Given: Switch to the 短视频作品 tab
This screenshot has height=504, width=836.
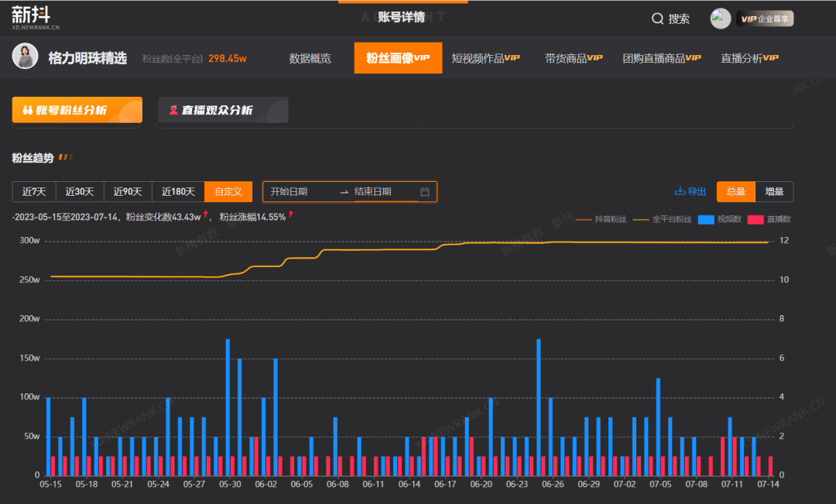Looking at the screenshot, I should tap(485, 58).
